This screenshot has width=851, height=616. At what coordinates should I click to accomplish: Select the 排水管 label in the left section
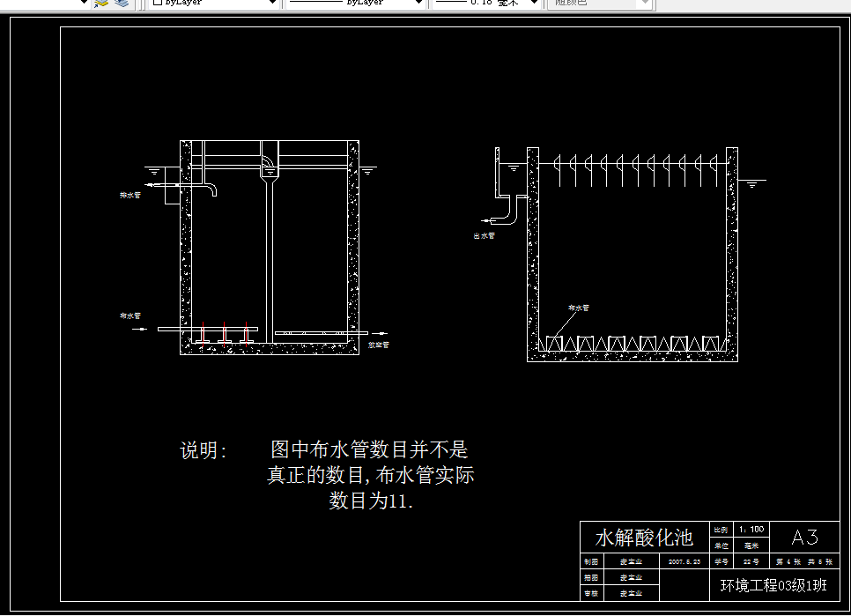tap(130, 195)
